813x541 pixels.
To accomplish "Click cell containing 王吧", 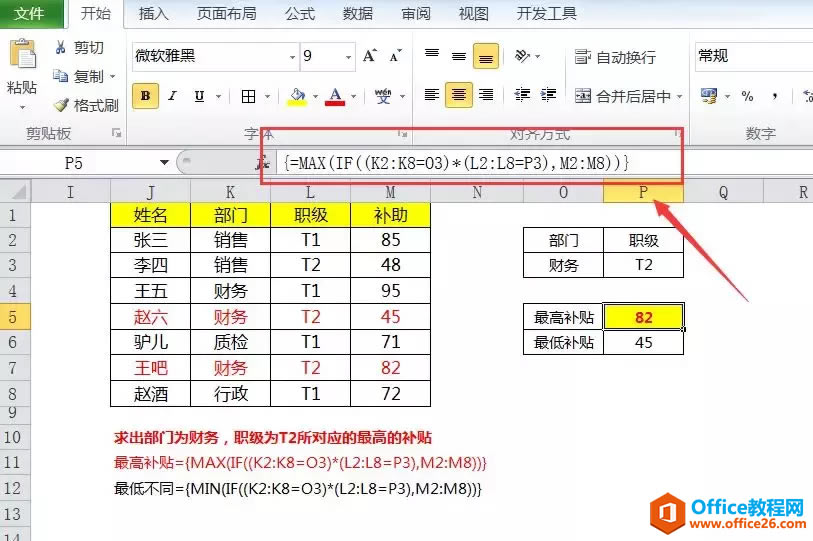I will pos(150,368).
